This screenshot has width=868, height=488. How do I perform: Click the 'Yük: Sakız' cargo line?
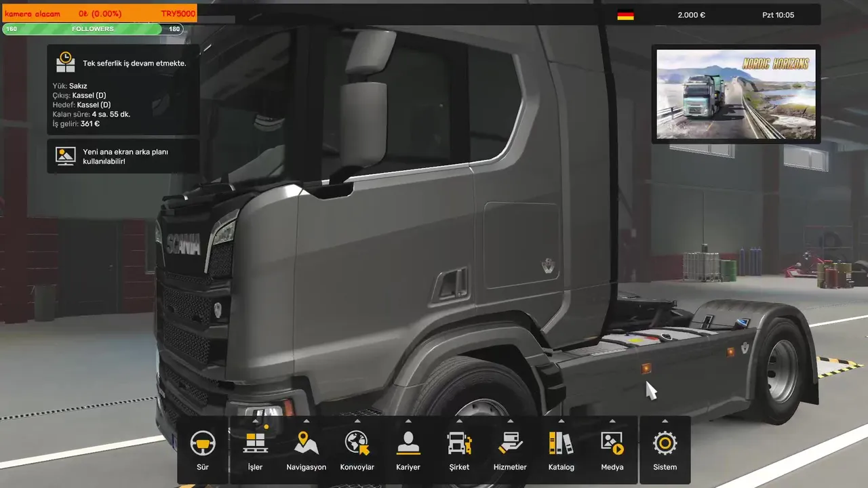tap(70, 86)
